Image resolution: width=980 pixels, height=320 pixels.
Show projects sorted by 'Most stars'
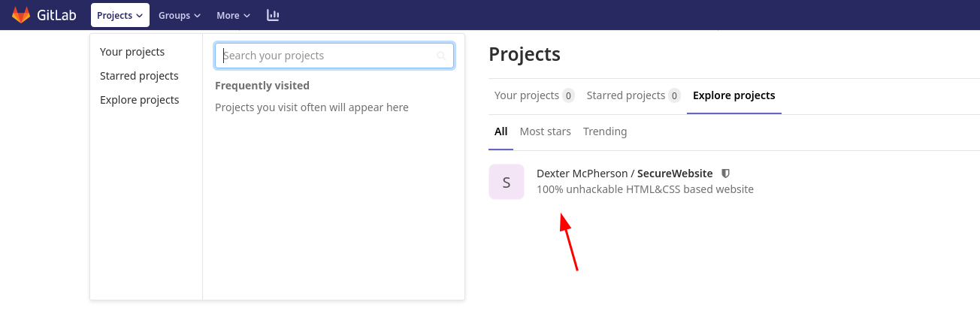pyautogui.click(x=545, y=131)
